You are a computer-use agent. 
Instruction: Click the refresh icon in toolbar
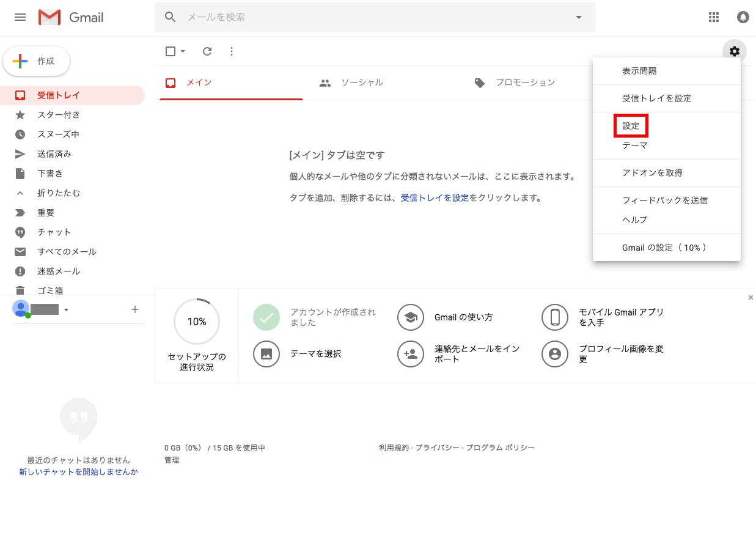coord(207,51)
